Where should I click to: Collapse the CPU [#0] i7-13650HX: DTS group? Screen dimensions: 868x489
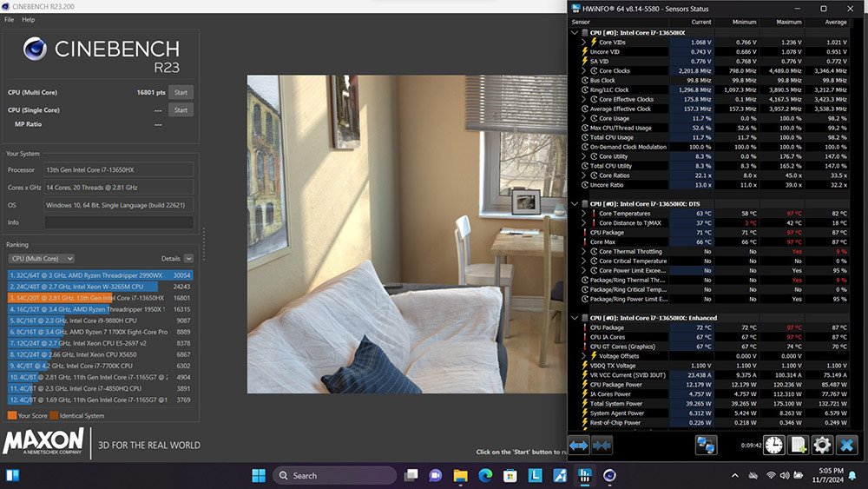574,204
